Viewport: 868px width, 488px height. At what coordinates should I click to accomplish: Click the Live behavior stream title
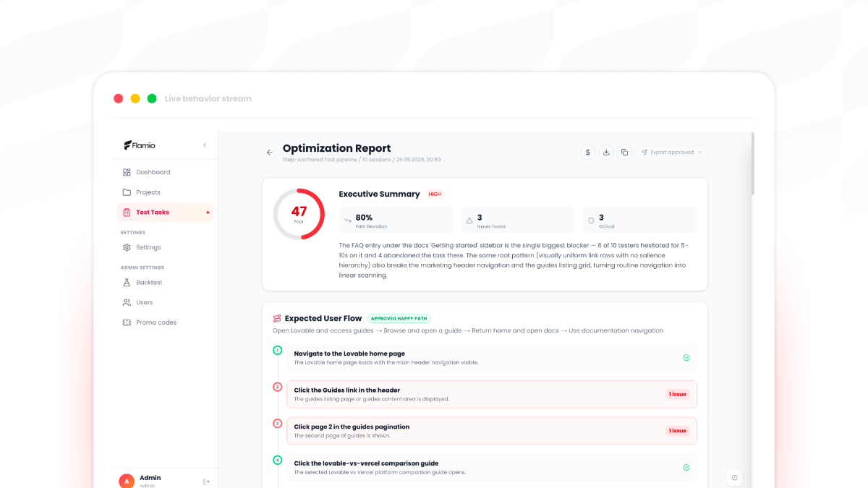pos(208,98)
